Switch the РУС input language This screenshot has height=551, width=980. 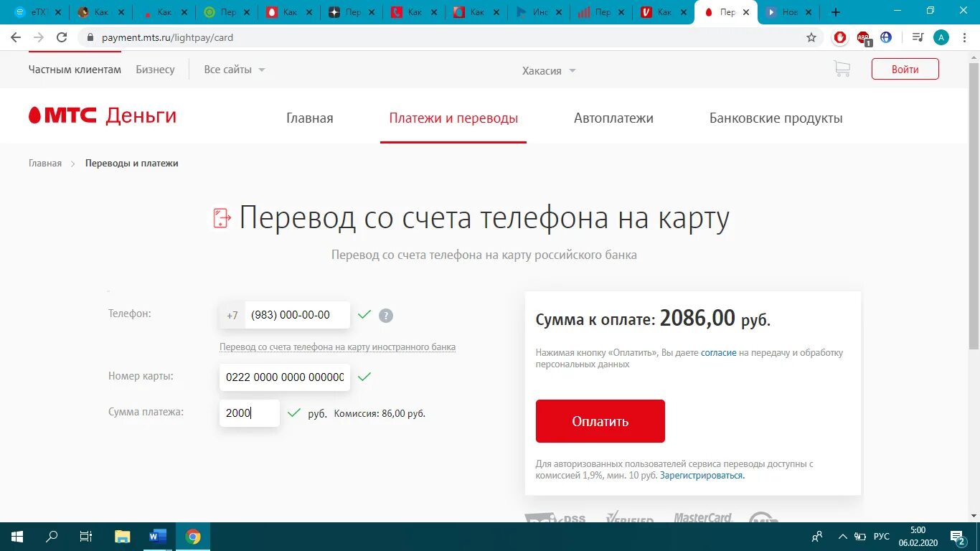click(882, 537)
